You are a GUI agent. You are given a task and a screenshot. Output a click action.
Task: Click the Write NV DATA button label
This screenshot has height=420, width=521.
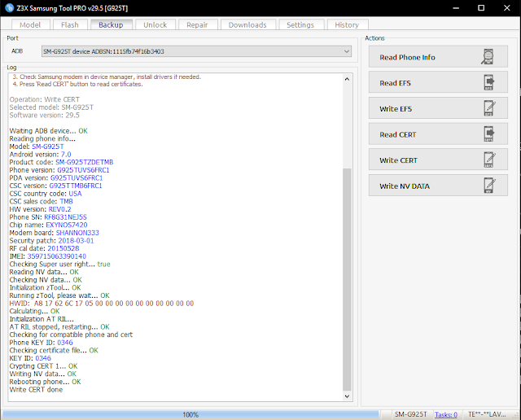[405, 186]
